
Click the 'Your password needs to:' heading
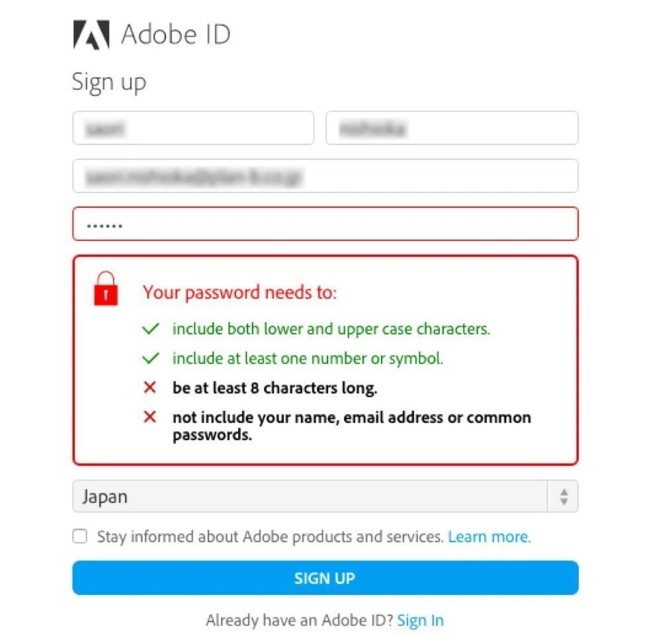coord(240,293)
